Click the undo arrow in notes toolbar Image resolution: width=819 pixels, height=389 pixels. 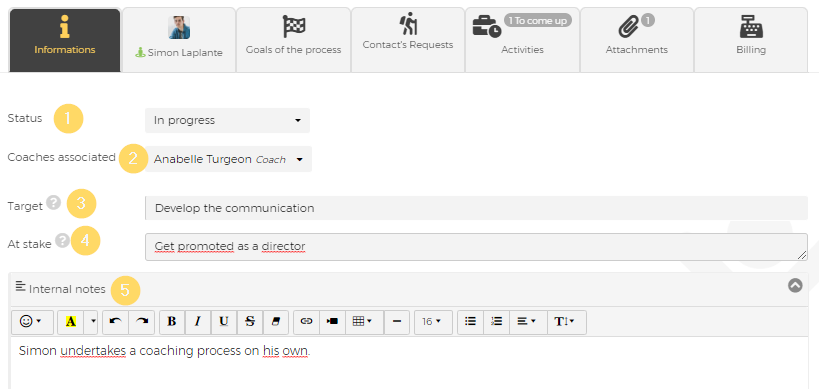click(115, 322)
